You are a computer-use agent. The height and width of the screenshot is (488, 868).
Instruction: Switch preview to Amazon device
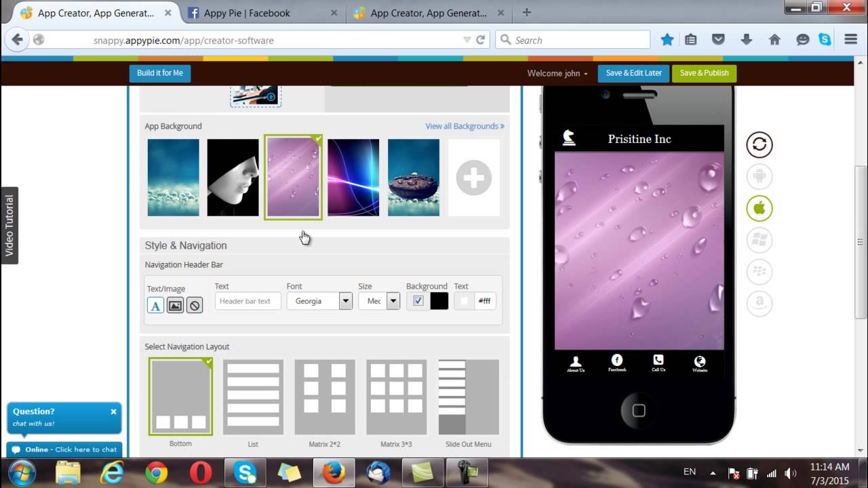point(759,304)
